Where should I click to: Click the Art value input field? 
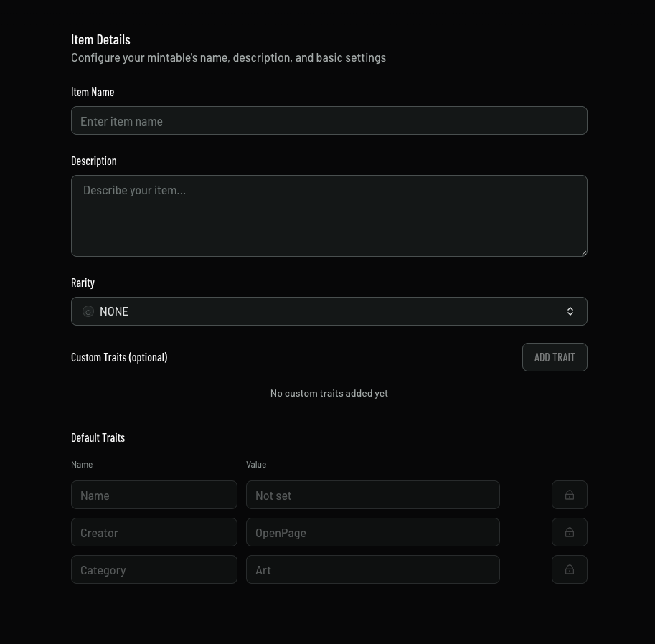(x=372, y=569)
